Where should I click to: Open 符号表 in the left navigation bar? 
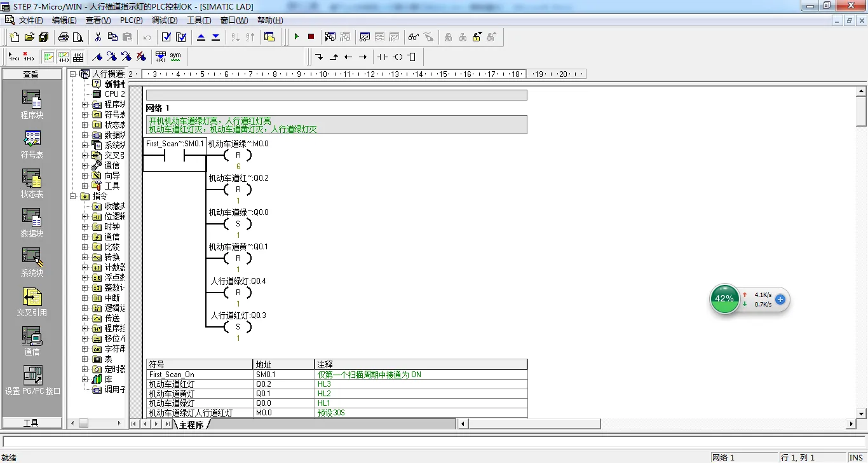[x=32, y=144]
